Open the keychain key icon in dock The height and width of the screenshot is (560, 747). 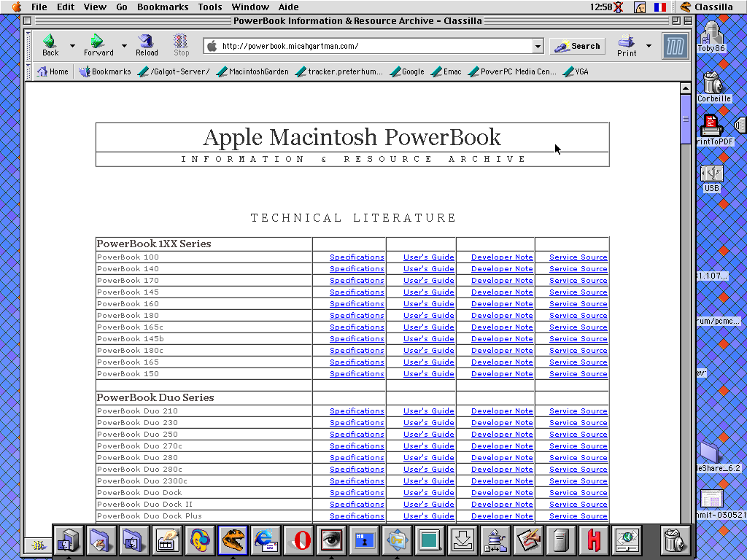click(x=398, y=540)
